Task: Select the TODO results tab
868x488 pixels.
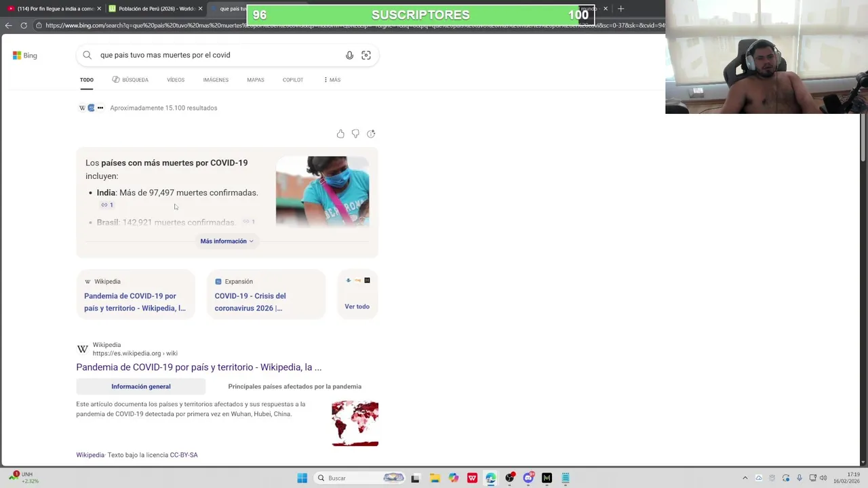Action: [87, 80]
